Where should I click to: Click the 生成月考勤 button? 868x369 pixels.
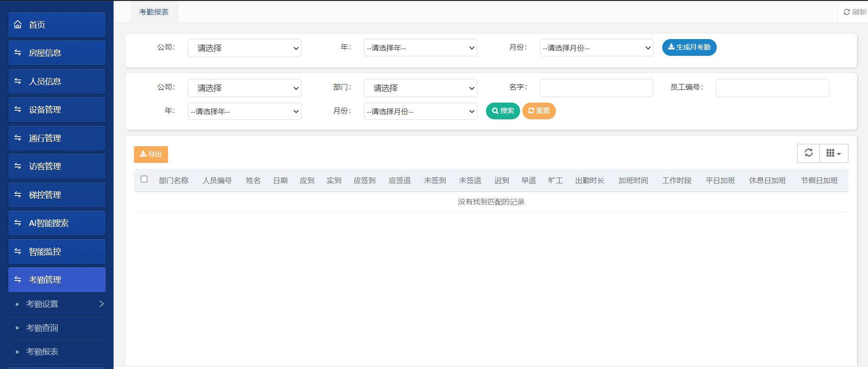click(x=689, y=47)
